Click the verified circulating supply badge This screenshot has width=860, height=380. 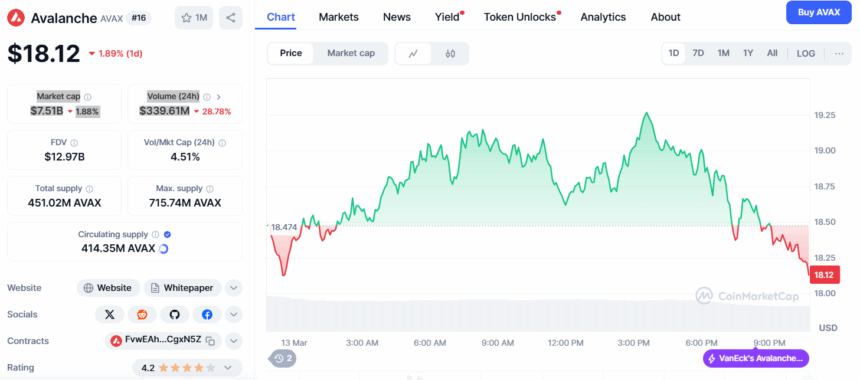(x=168, y=234)
